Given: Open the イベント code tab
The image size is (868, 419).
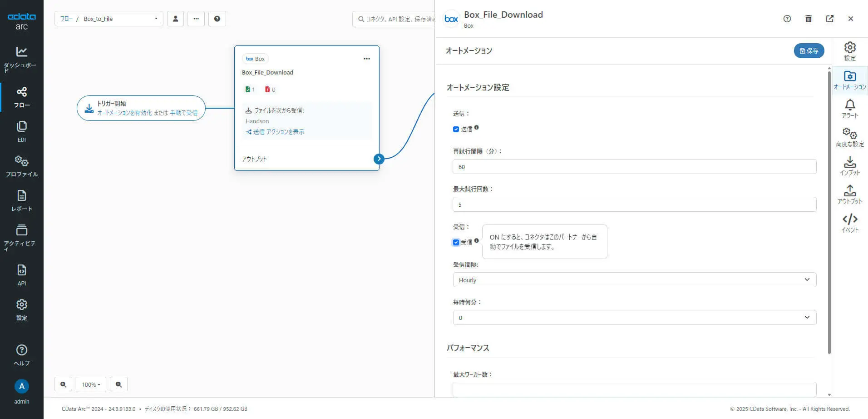Looking at the screenshot, I should (x=850, y=223).
